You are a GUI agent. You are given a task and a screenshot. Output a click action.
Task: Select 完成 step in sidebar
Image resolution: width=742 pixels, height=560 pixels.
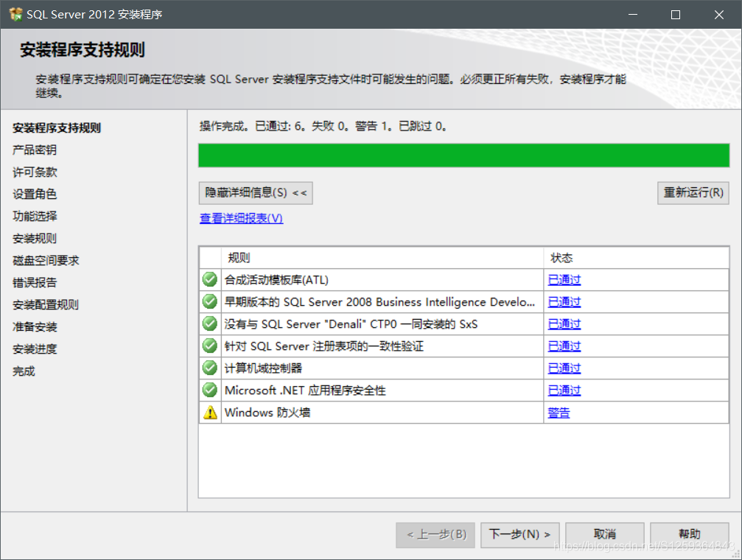tap(24, 371)
